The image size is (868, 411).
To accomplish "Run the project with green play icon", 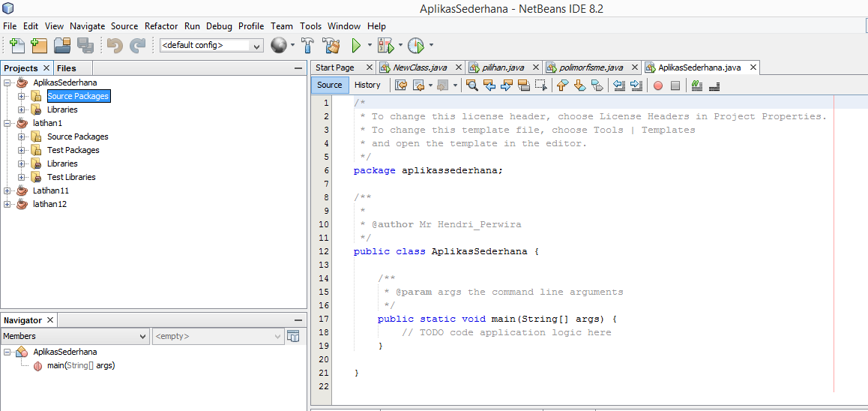I will pyautogui.click(x=357, y=46).
